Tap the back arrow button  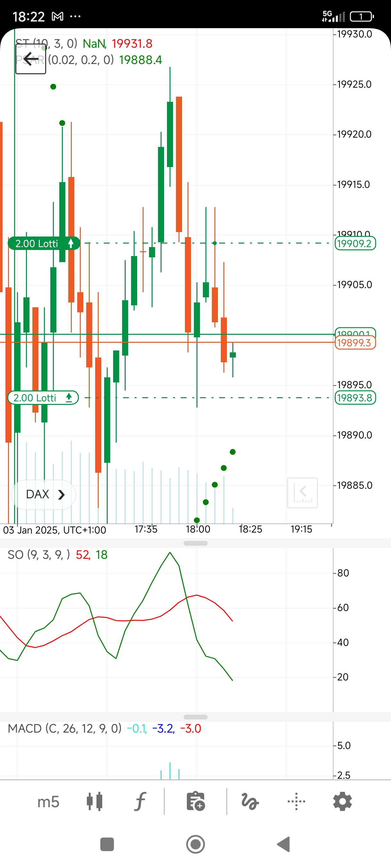(31, 59)
